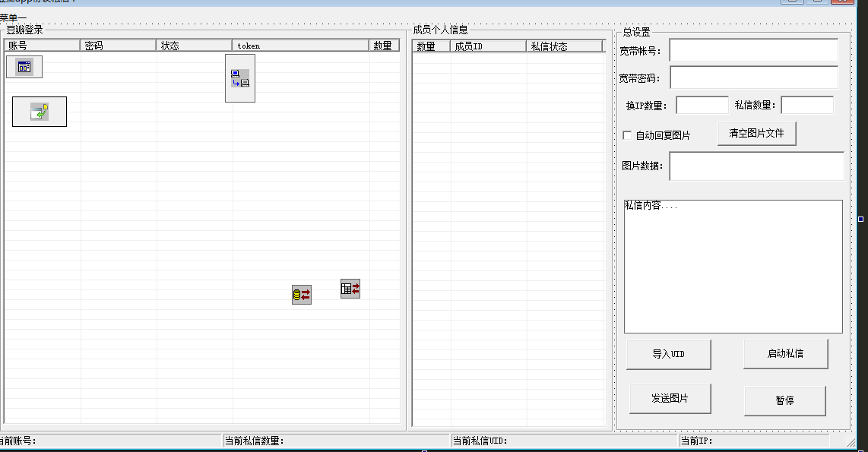Click the 暂停 button

785,401
